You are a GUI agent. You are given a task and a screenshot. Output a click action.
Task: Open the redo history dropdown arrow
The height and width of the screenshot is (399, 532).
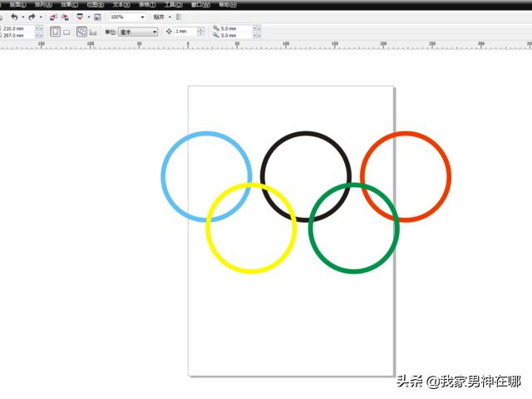[41, 17]
